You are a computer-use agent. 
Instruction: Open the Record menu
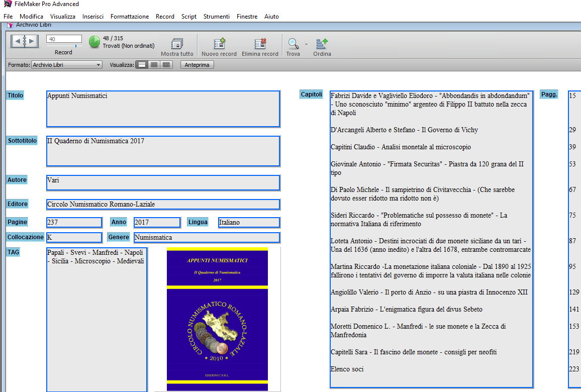165,16
